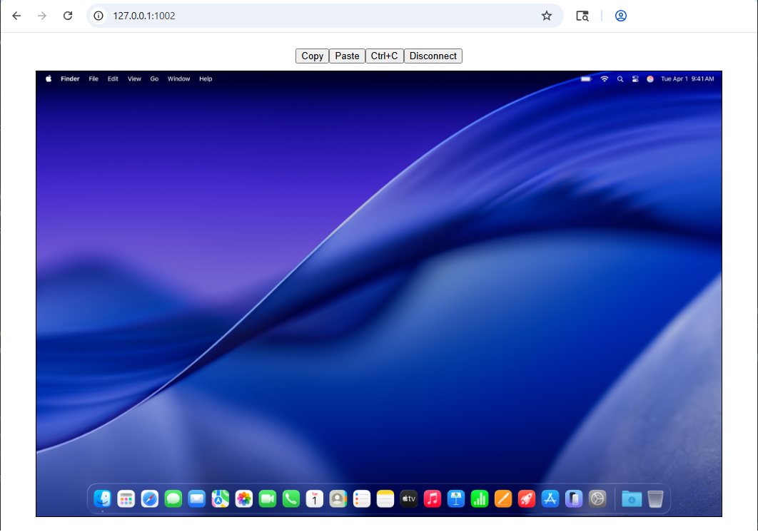Open Safari from the dock
758x532 pixels.
click(x=149, y=498)
